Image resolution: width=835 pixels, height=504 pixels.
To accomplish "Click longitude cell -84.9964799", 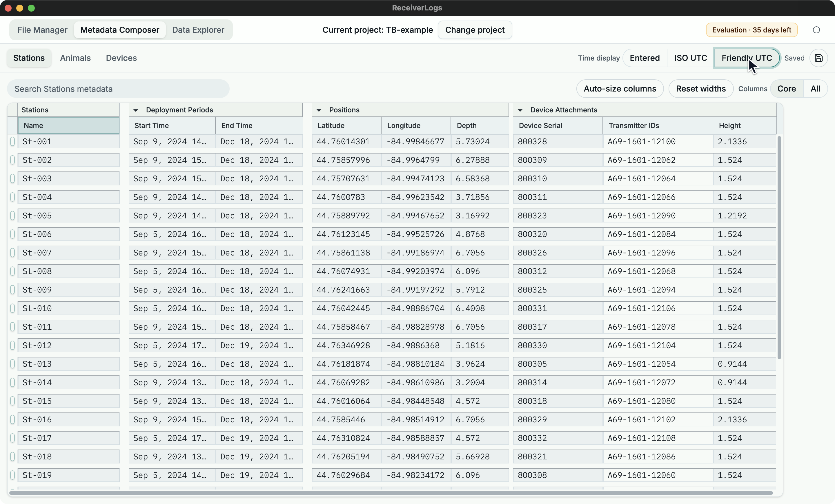I will [x=416, y=160].
